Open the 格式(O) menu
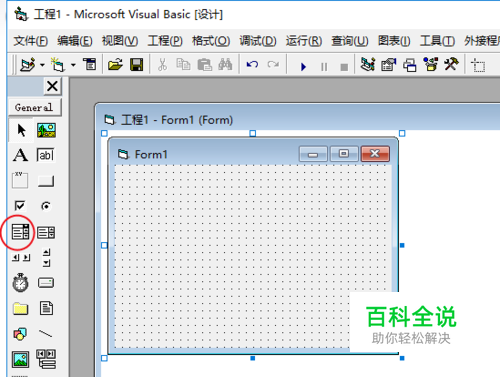This screenshot has width=500, height=377. coord(211,41)
